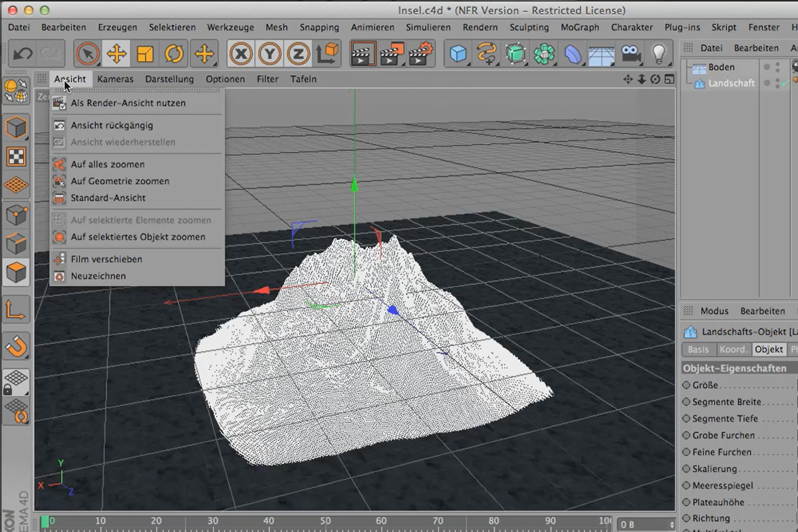
Task: Open the Kameras viewport menu
Action: [115, 79]
